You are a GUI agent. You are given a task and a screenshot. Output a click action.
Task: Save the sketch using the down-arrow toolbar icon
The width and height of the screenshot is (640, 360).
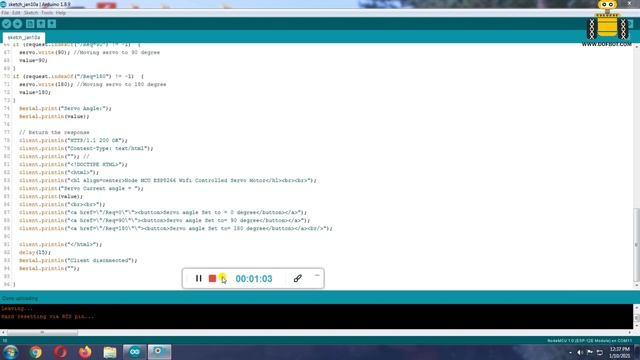(x=52, y=24)
